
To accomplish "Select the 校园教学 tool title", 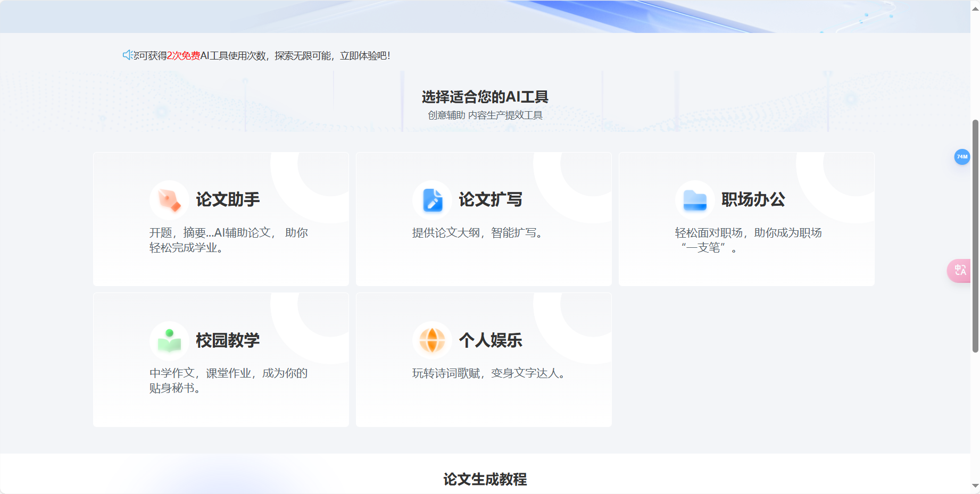I will (x=228, y=340).
